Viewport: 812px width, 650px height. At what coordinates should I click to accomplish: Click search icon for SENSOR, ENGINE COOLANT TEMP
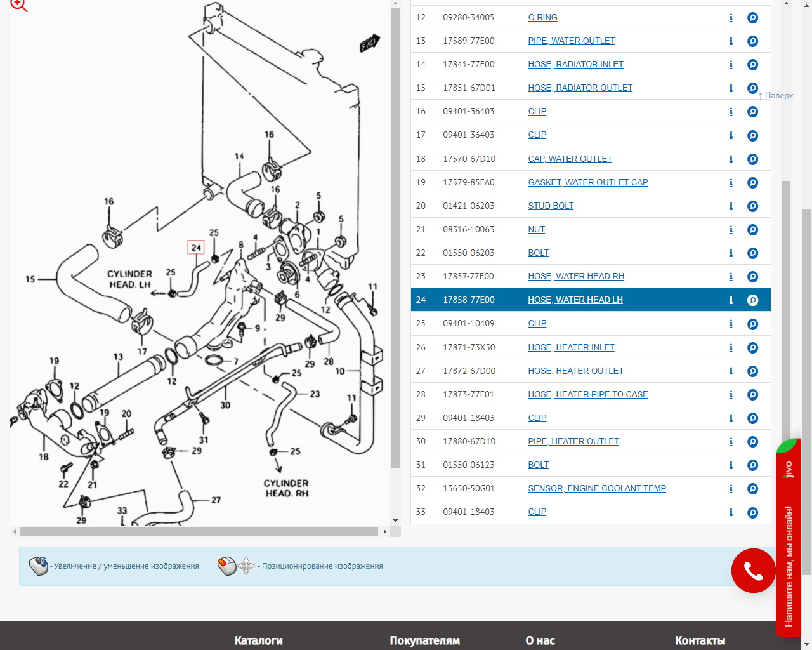click(x=752, y=489)
